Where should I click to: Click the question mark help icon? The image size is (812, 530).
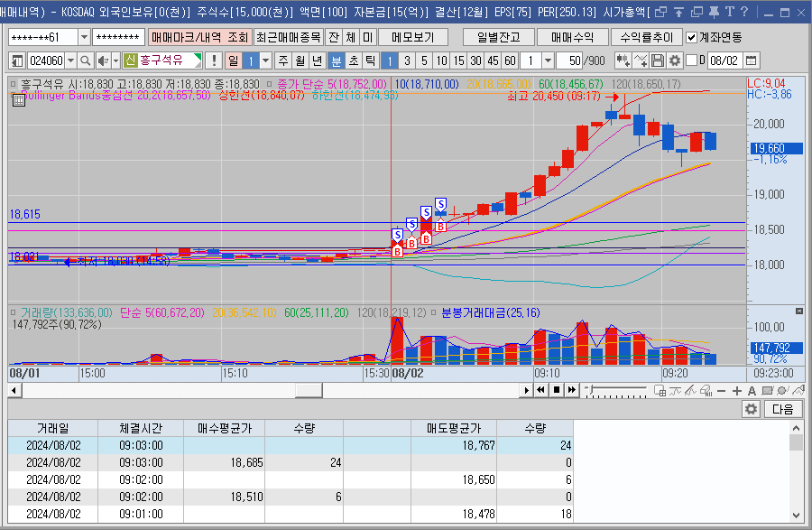tap(744, 12)
